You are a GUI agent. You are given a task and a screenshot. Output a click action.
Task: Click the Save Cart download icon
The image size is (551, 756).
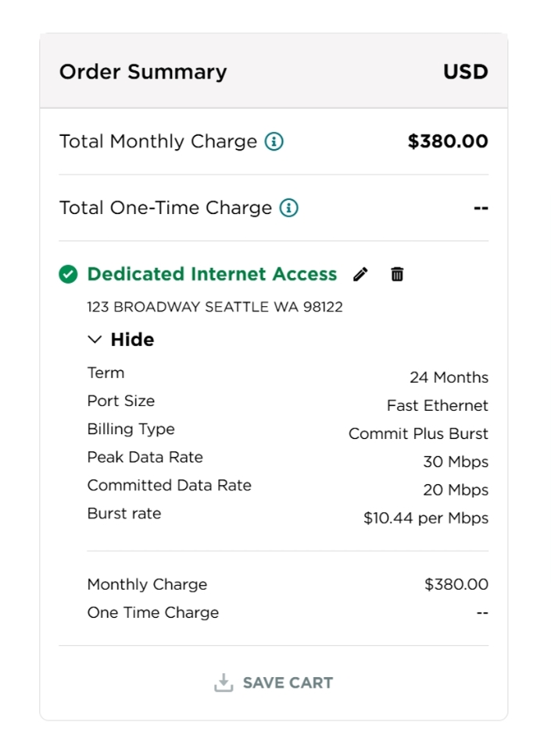(224, 683)
